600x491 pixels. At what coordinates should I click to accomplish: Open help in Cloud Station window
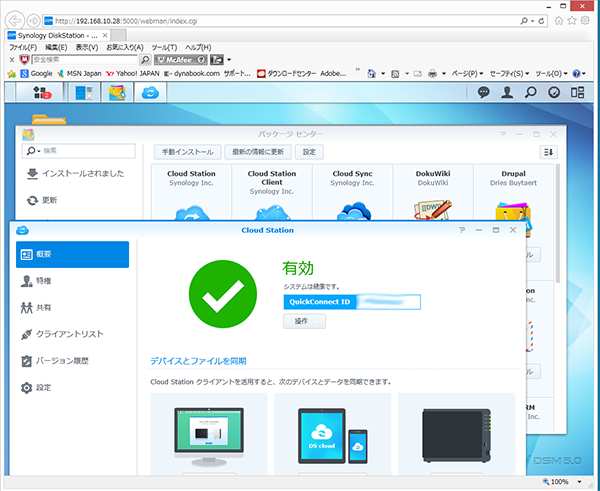pyautogui.click(x=462, y=230)
